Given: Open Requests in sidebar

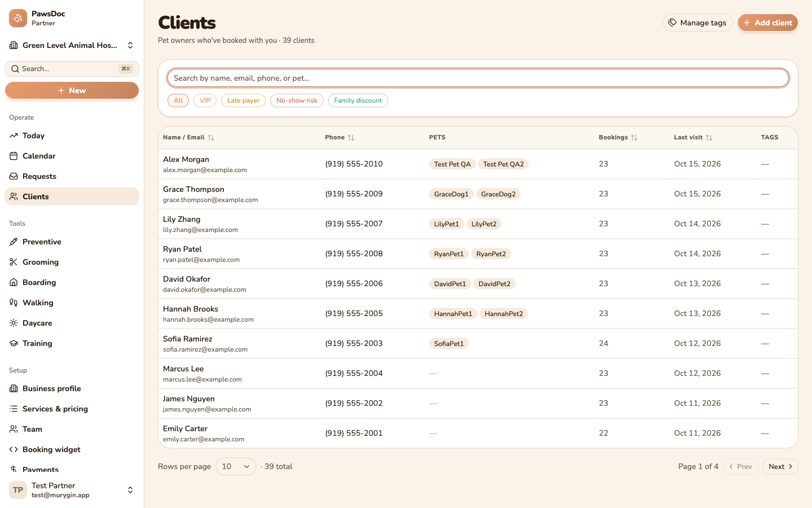Looking at the screenshot, I should [x=72, y=176].
